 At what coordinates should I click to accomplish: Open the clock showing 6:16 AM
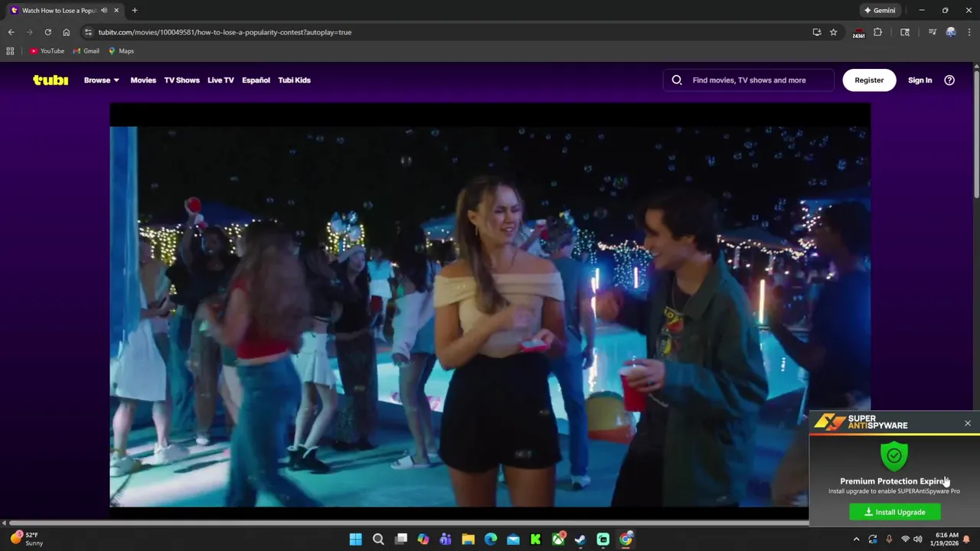pyautogui.click(x=947, y=539)
